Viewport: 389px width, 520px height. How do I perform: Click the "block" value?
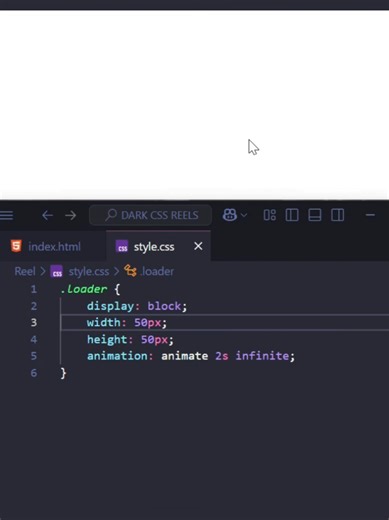tap(164, 306)
